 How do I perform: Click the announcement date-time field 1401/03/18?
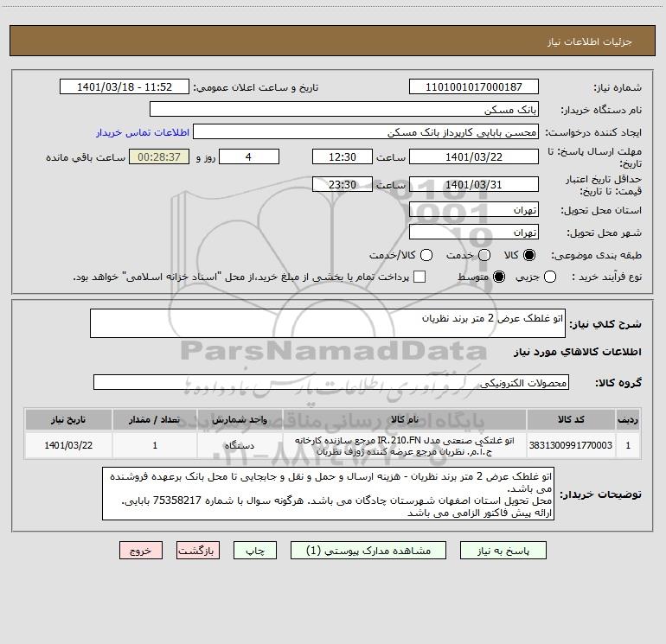coord(125,86)
